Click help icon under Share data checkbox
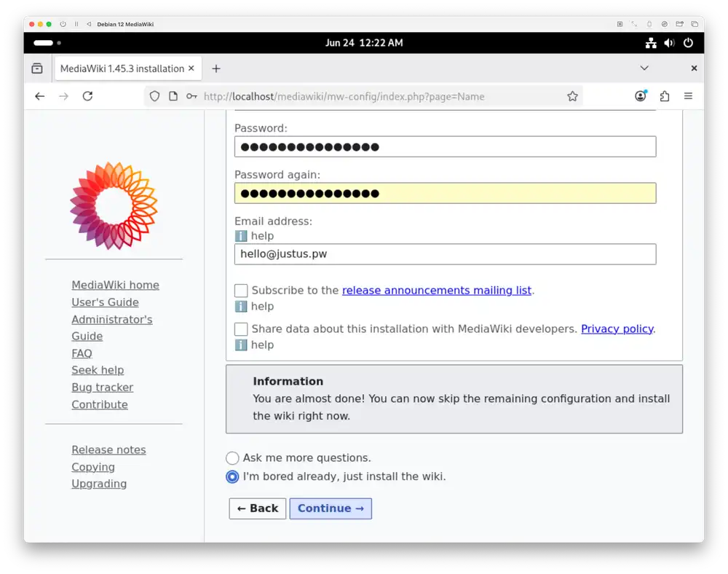 pyautogui.click(x=240, y=345)
